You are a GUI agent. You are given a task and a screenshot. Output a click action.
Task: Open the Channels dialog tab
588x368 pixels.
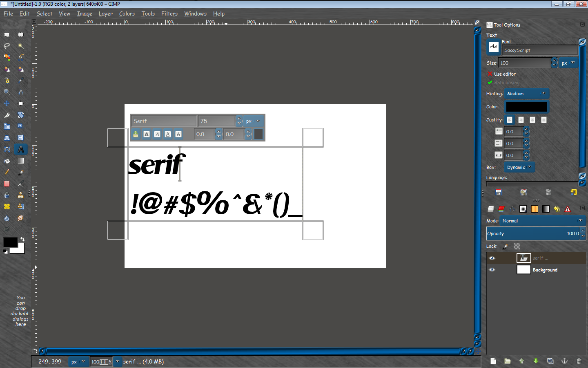[x=501, y=209]
